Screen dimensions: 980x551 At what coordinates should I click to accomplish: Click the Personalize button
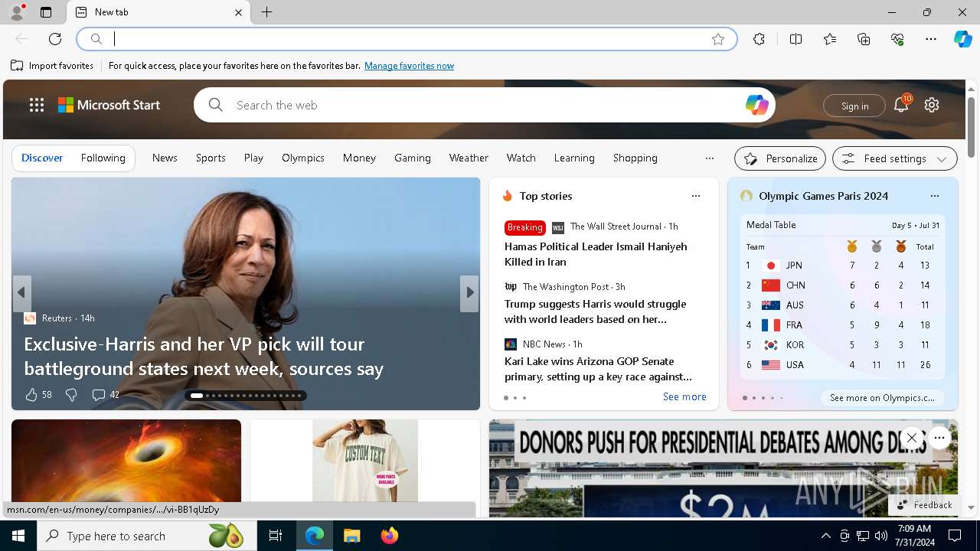780,158
